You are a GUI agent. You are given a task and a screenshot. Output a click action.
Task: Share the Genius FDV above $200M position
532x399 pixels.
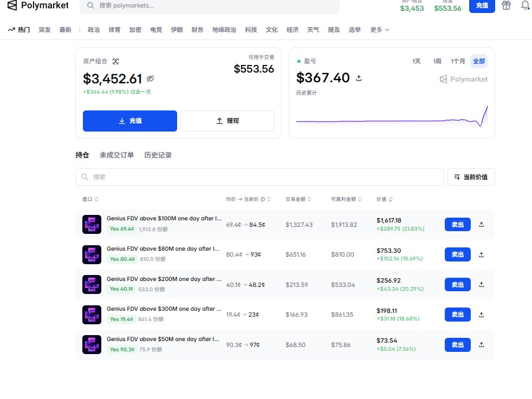481,284
